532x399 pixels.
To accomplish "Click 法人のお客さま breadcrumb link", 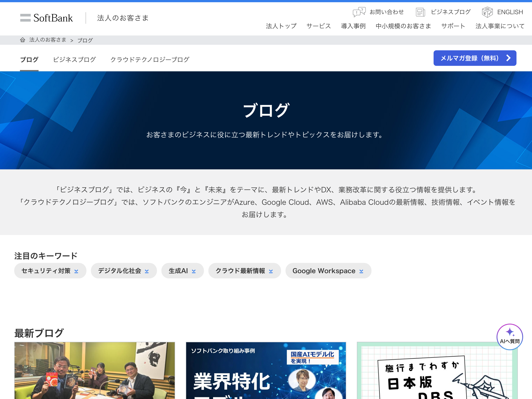I will 48,40.
